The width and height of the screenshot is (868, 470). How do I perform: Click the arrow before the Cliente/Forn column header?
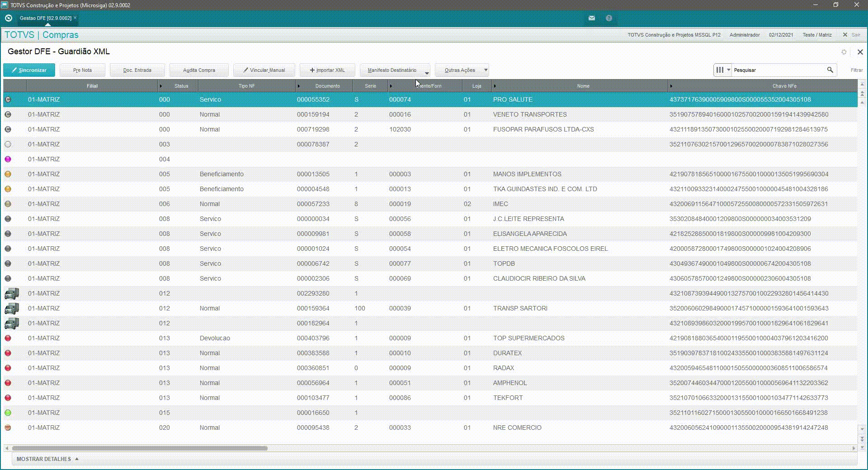(x=391, y=86)
